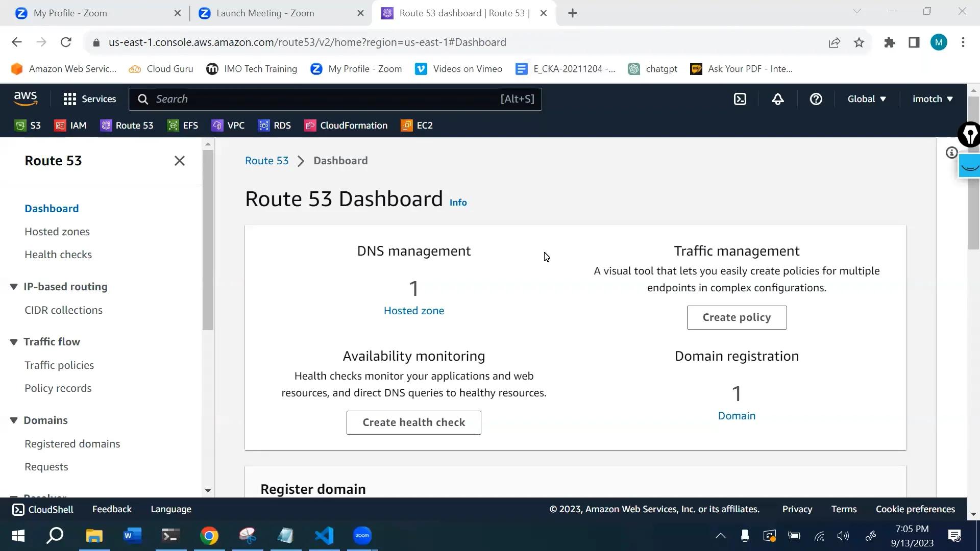Open the RDS service shortcut
The image size is (980, 551).
click(x=274, y=125)
